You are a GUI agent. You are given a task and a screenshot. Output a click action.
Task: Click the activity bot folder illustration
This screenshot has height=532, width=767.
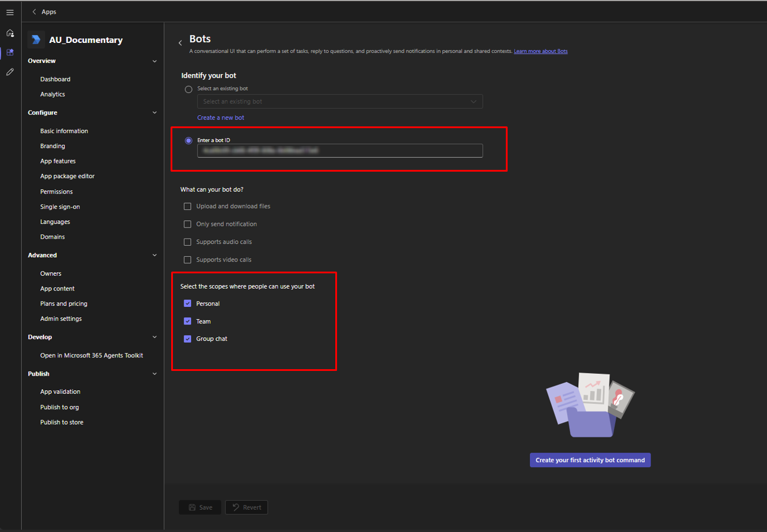pos(590,405)
